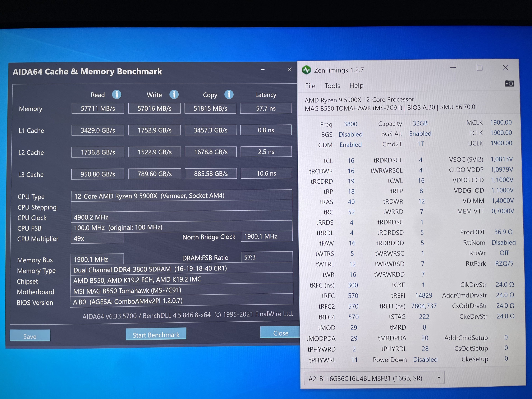Click the Read info icon

(117, 94)
